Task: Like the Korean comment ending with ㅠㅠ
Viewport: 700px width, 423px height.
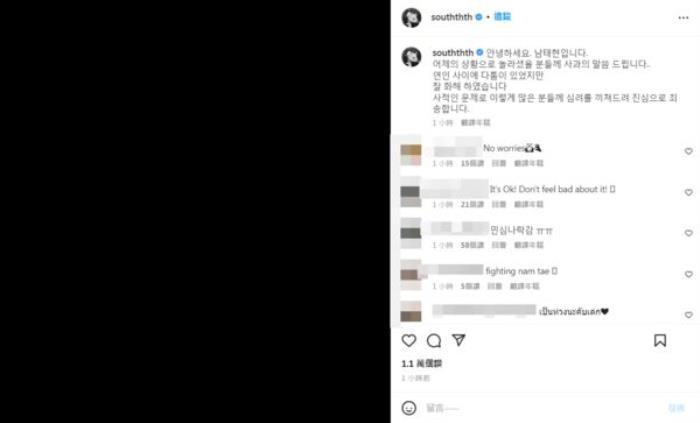Action: 688,233
